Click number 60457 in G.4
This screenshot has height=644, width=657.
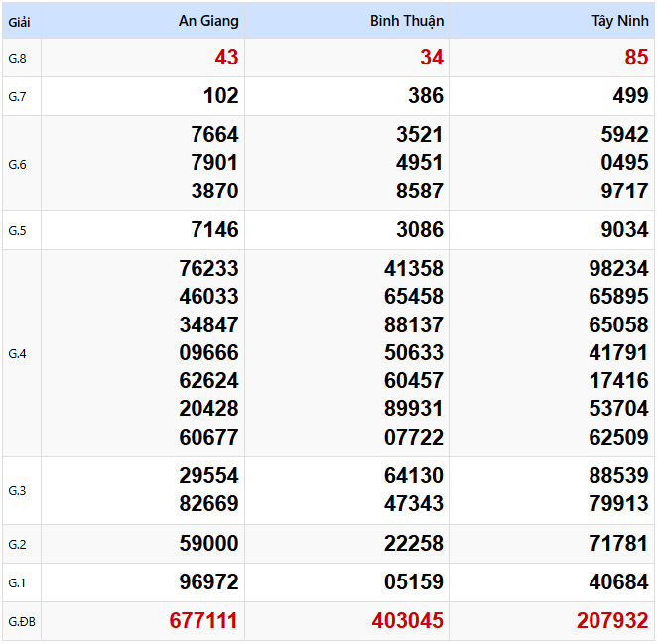point(414,380)
